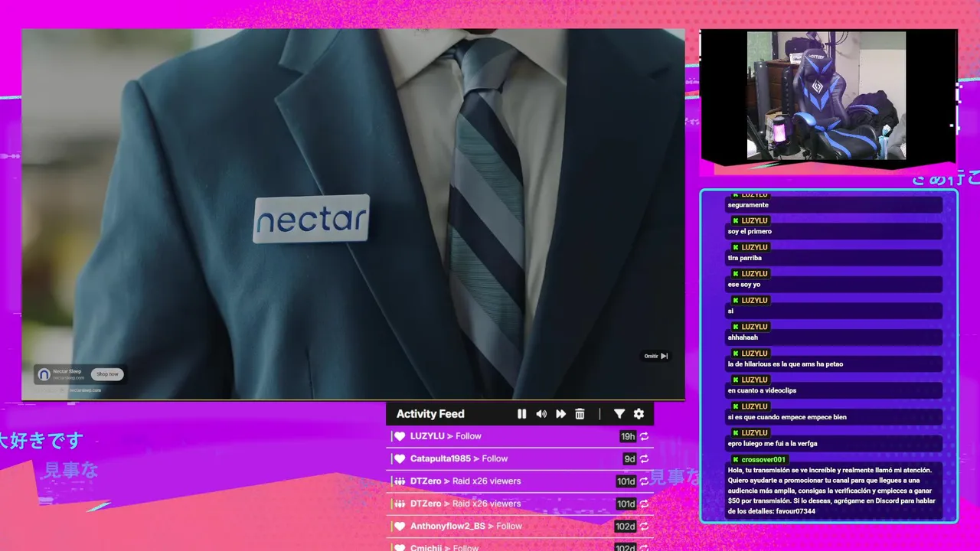
Task: Mute Activity Feed alert sounds
Action: (x=541, y=414)
